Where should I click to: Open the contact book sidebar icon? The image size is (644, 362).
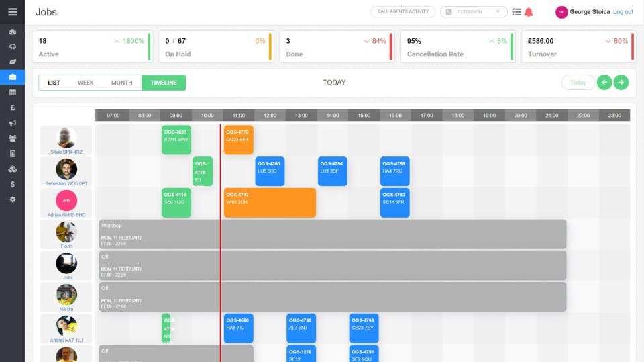(12, 153)
